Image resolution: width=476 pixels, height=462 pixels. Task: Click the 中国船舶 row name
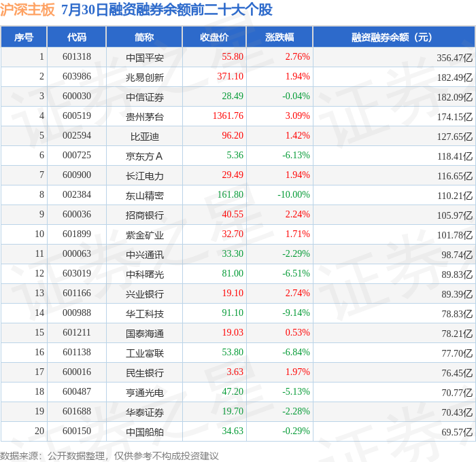pyautogui.click(x=145, y=432)
